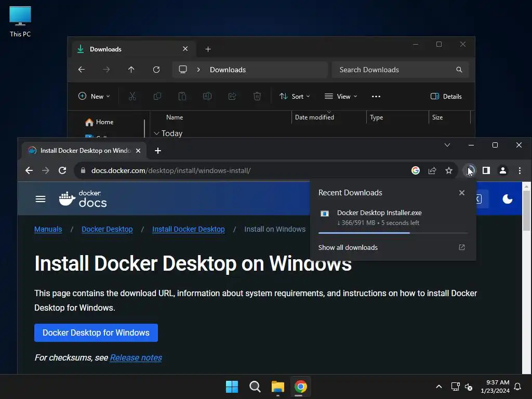Screen dimensions: 532x399
Task: Open Chrome side panel icon
Action: pyautogui.click(x=486, y=170)
